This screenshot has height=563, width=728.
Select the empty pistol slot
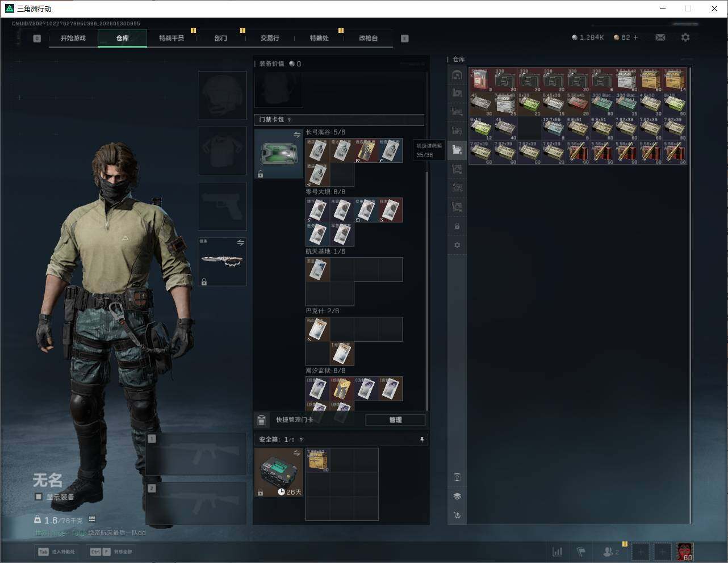pos(222,207)
